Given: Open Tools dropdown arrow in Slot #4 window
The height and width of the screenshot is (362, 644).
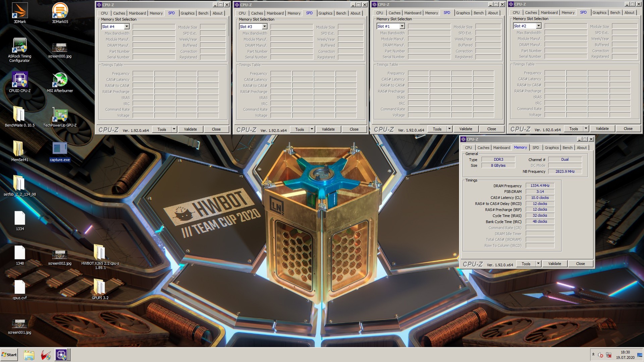Looking at the screenshot, I should tap(174, 129).
